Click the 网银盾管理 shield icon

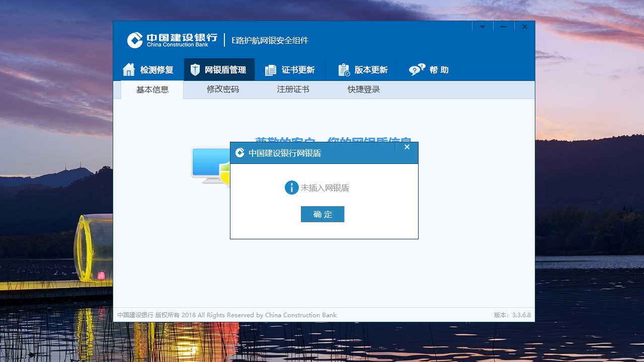[x=195, y=69]
